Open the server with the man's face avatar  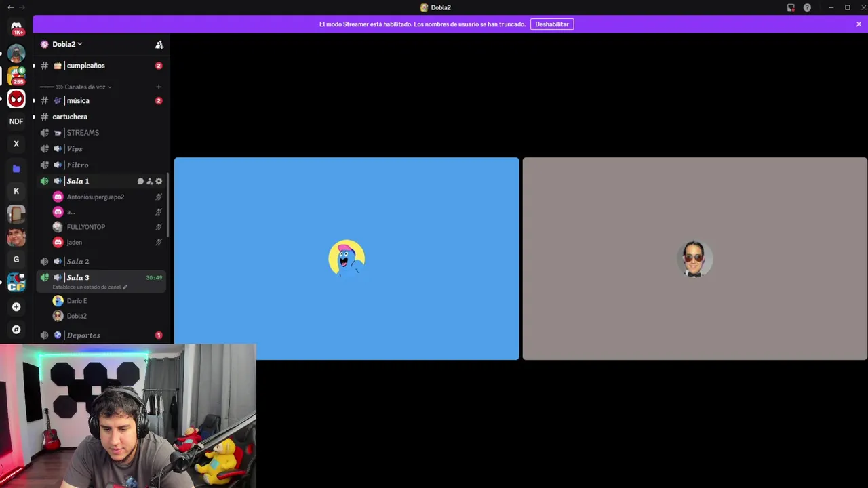click(16, 237)
